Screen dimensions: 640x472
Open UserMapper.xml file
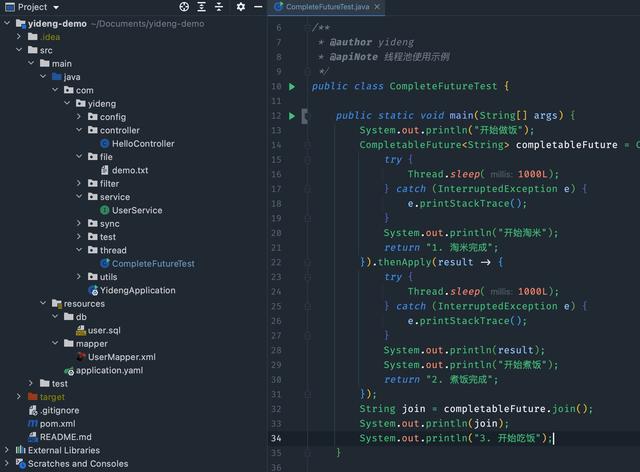(122, 357)
